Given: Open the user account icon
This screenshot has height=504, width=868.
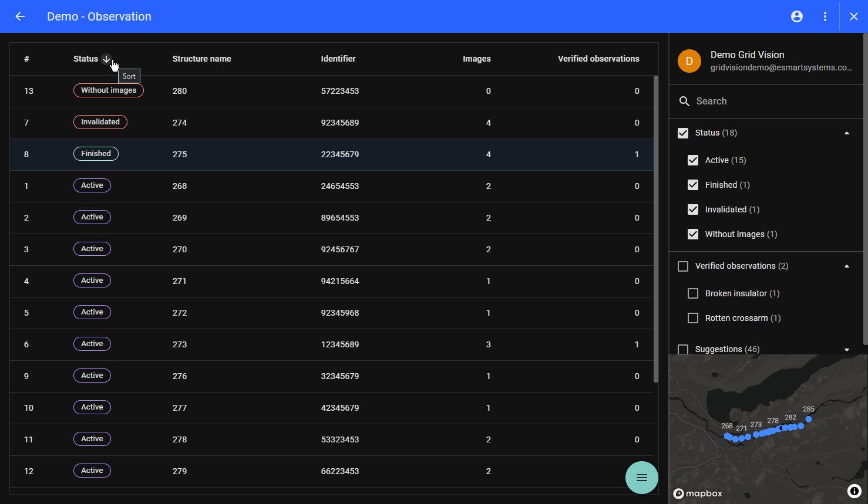Looking at the screenshot, I should point(797,16).
